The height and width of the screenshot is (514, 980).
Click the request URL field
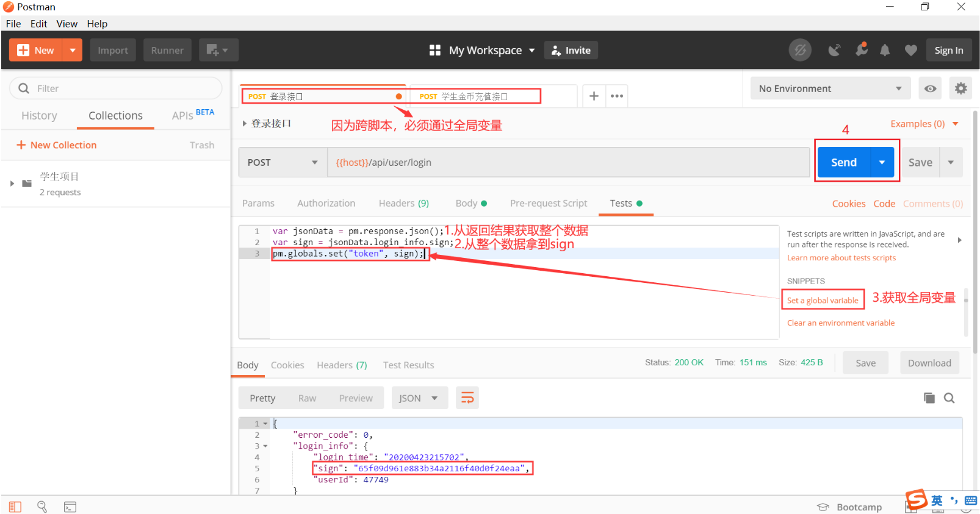pyautogui.click(x=568, y=162)
